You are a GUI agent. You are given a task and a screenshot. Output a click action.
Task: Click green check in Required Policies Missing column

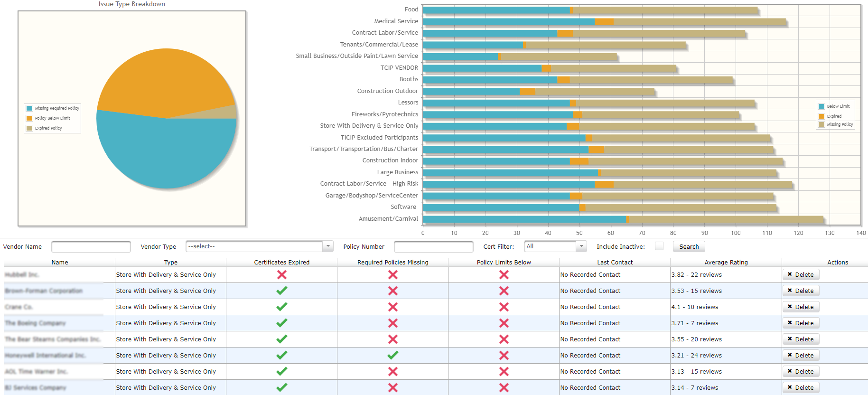point(393,355)
